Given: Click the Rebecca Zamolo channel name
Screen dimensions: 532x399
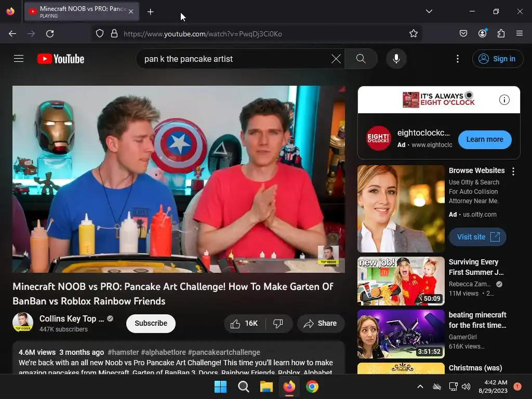Looking at the screenshot, I should point(470,284).
